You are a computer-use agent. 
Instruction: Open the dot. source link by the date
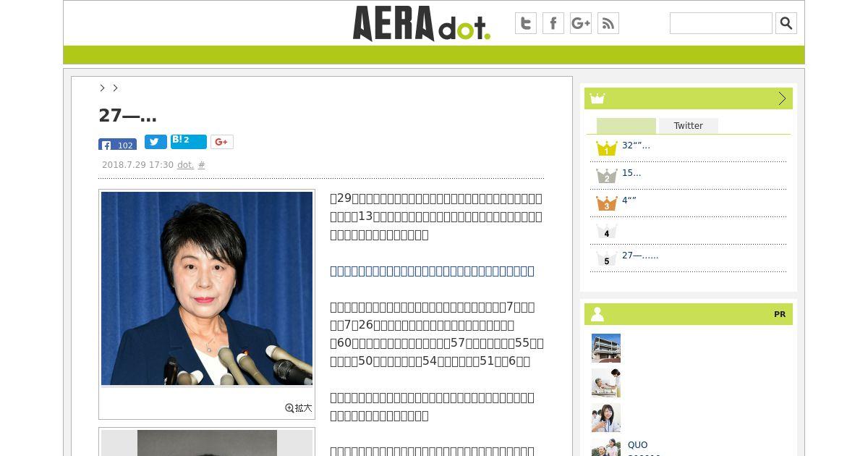[x=185, y=165]
